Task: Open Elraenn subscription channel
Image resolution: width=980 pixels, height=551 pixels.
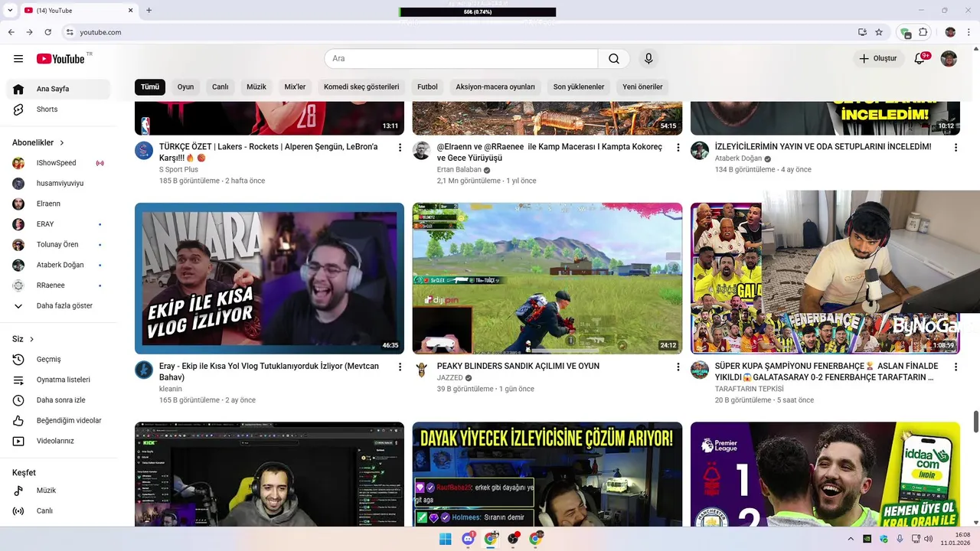Action: pos(58,204)
